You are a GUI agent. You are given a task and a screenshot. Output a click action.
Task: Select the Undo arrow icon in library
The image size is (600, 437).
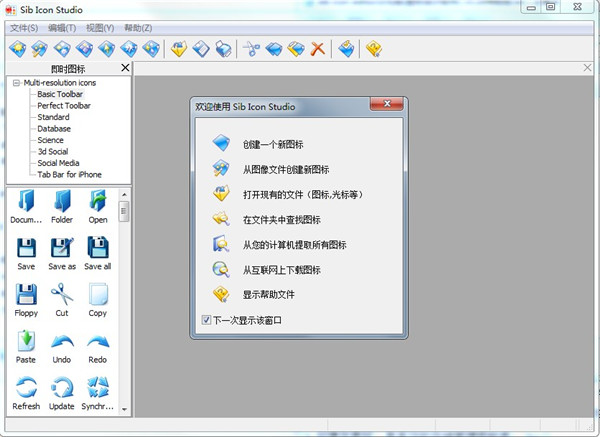click(x=62, y=346)
